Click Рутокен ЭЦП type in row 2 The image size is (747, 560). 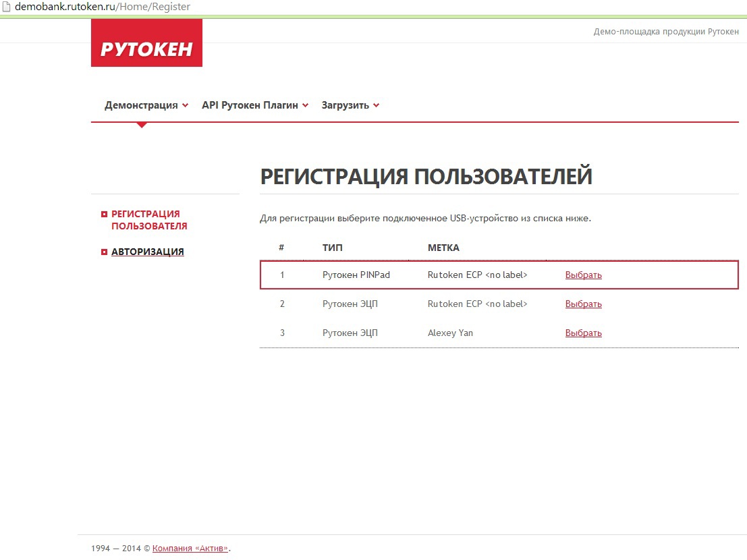pyautogui.click(x=350, y=304)
